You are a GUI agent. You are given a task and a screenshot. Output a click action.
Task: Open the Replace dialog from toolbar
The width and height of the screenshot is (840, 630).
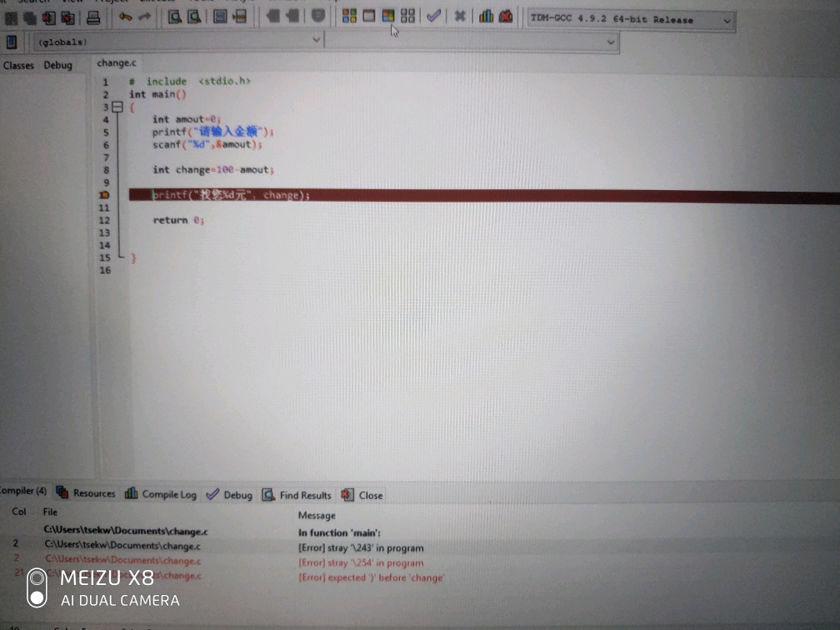tap(194, 17)
